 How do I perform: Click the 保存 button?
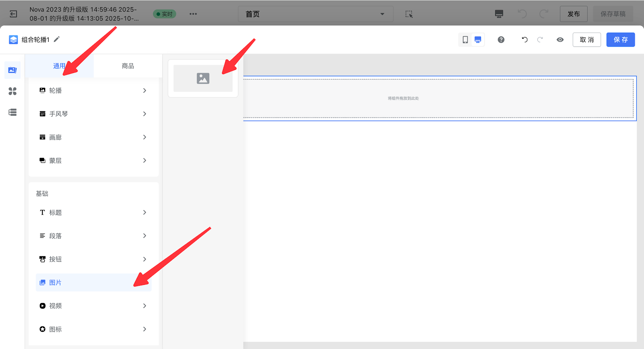(x=620, y=39)
